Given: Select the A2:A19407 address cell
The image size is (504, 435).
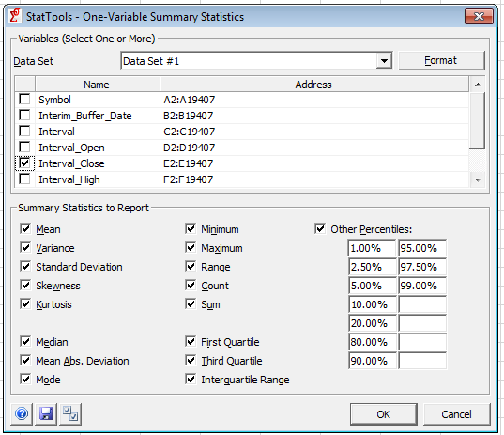Looking at the screenshot, I should [x=314, y=100].
